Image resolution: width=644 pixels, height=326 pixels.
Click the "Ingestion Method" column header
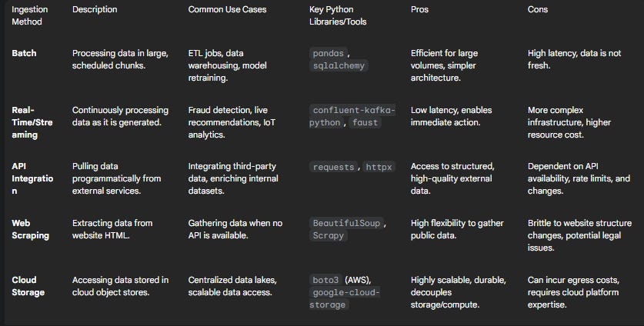tap(31, 15)
